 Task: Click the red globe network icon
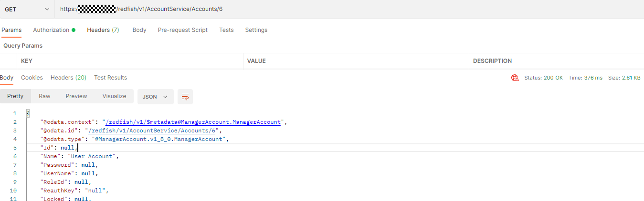(x=515, y=78)
